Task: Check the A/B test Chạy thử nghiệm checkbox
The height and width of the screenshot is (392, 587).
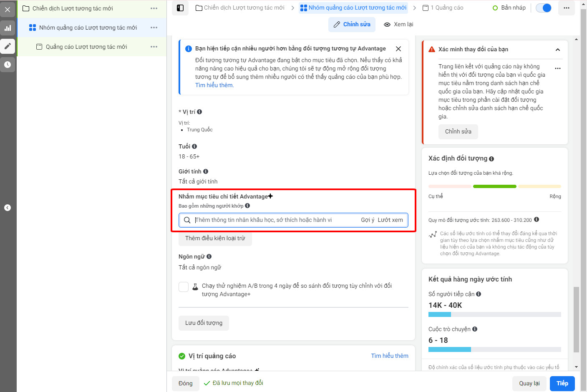Action: pyautogui.click(x=184, y=287)
